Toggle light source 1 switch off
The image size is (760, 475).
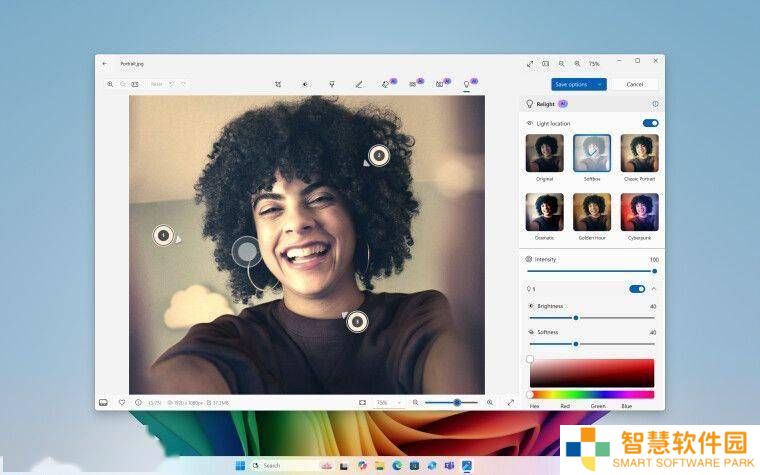coord(637,289)
